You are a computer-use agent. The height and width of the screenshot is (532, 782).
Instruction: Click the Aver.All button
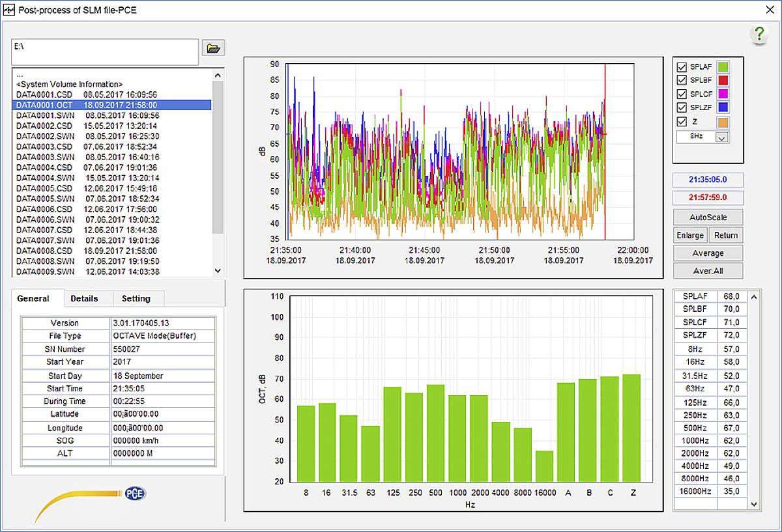click(708, 271)
